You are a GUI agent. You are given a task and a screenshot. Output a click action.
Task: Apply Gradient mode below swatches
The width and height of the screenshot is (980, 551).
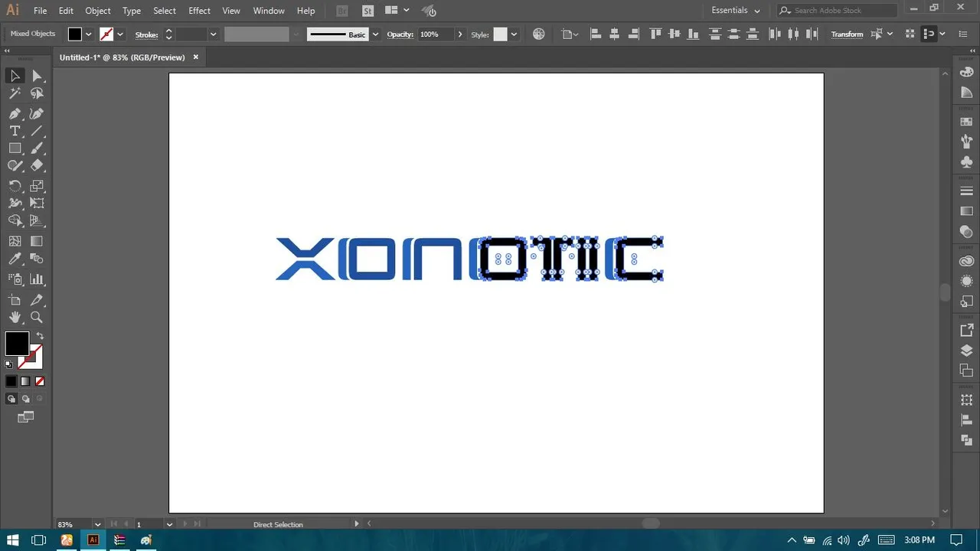pos(25,381)
